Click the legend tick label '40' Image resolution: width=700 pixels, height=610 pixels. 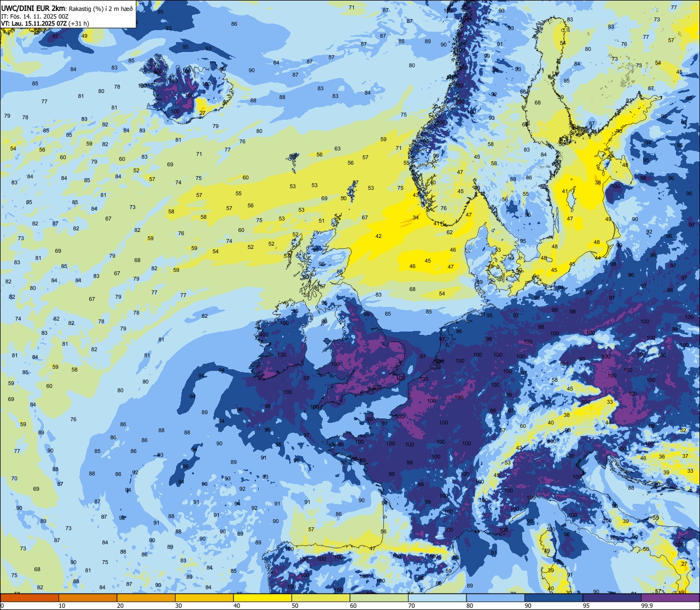coord(237,606)
